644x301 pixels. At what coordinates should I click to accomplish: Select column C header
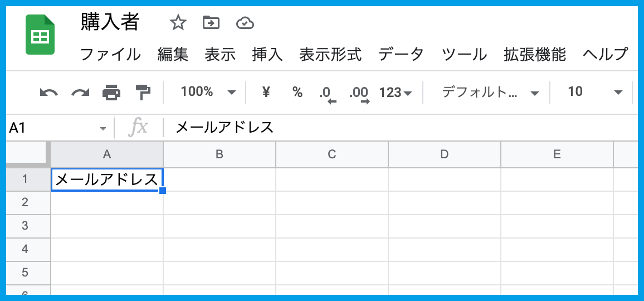pyautogui.click(x=331, y=154)
